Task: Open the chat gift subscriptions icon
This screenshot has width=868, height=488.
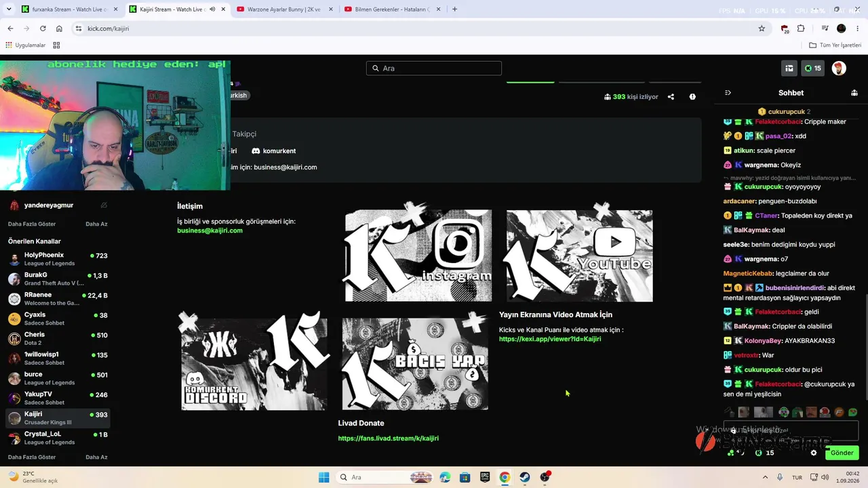Action: point(854,93)
